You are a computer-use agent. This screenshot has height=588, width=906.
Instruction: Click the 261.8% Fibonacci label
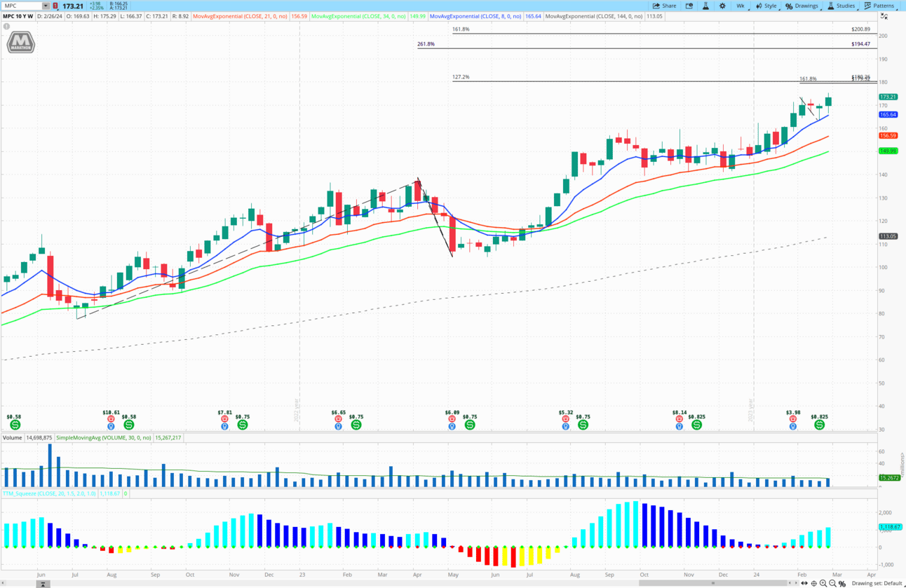tap(426, 44)
